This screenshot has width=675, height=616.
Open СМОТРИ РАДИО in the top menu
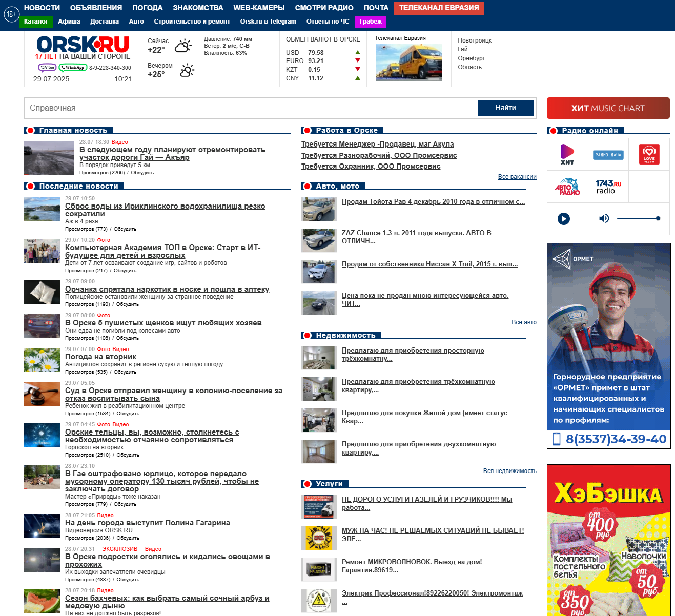(x=324, y=8)
